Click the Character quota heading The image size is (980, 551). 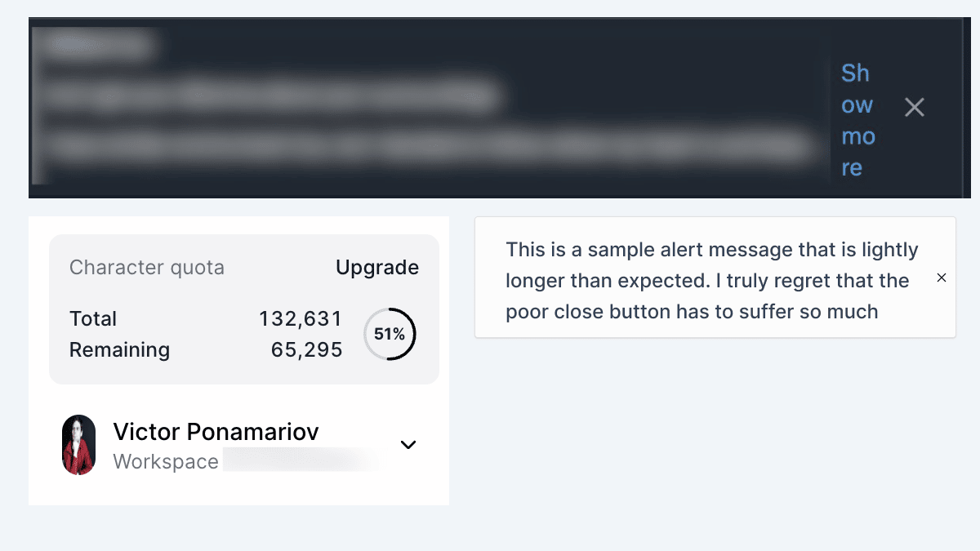tap(147, 267)
